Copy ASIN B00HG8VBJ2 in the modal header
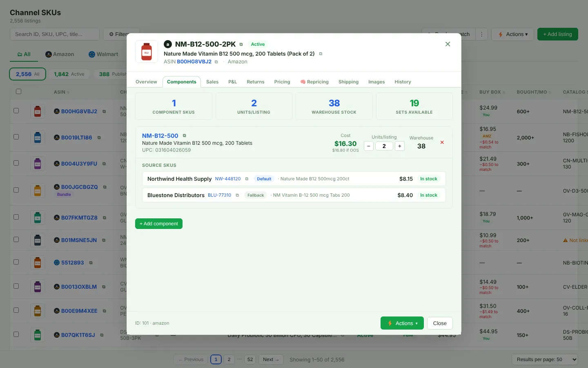Image resolution: width=588 pixels, height=368 pixels. click(216, 62)
